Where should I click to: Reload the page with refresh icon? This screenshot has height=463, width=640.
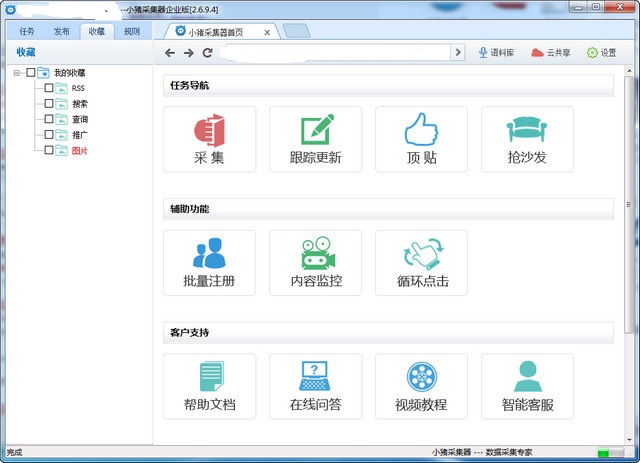tap(208, 53)
